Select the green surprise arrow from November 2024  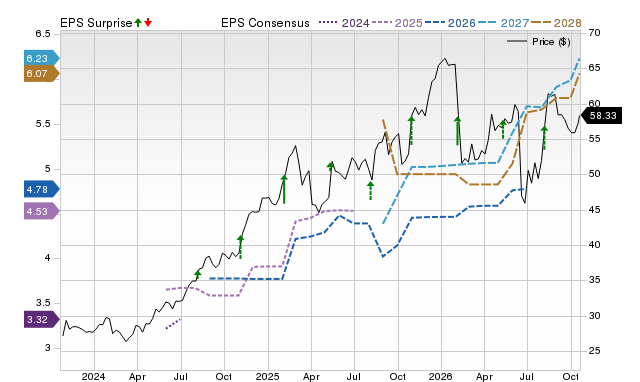(x=240, y=247)
